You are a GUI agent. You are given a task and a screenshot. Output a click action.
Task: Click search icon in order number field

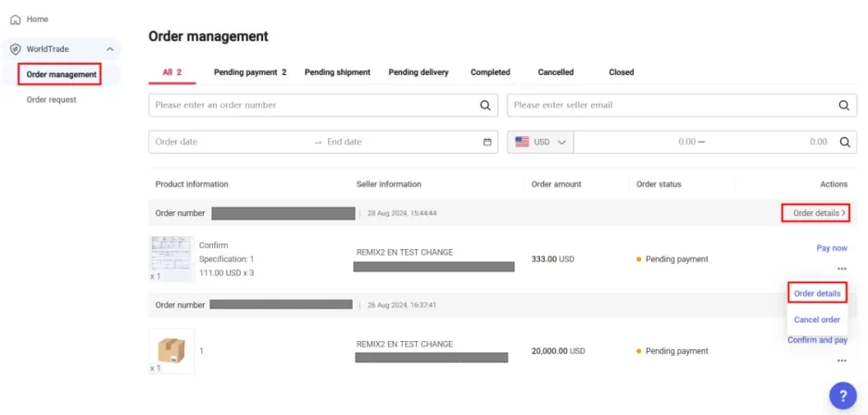[x=484, y=106]
